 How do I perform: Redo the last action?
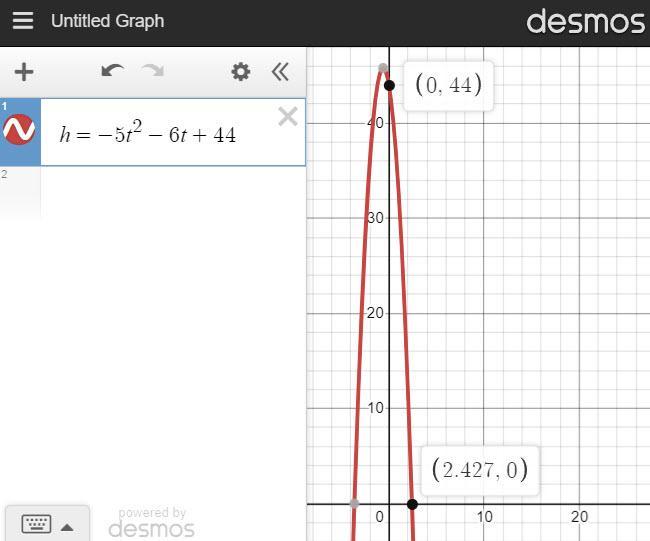pos(153,71)
